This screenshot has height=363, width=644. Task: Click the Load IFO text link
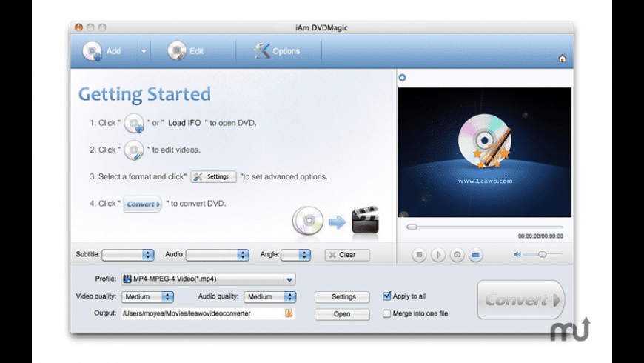pos(184,123)
